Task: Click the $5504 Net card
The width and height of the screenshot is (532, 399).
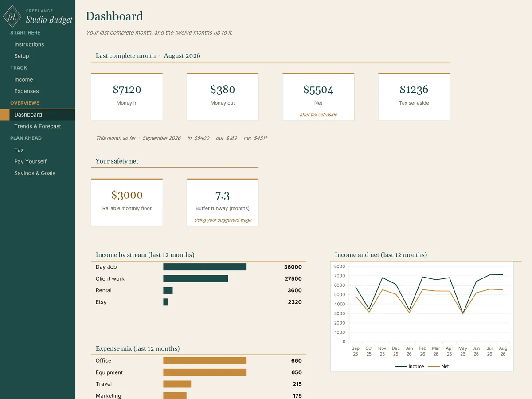Action: pyautogui.click(x=318, y=97)
